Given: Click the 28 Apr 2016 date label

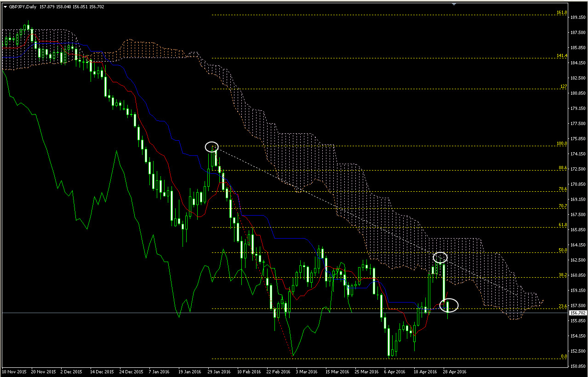Looking at the screenshot, I should tap(455, 371).
